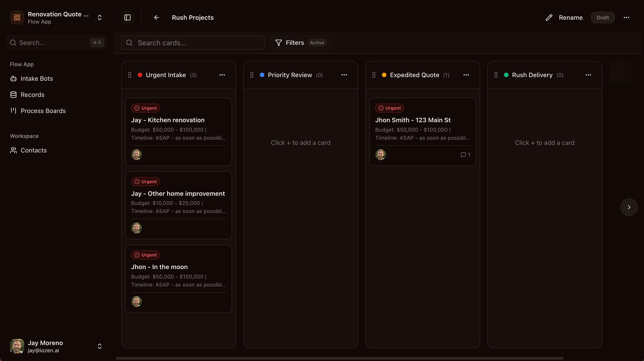Open the top-right more options button
This screenshot has height=361, width=644.
pos(626,17)
